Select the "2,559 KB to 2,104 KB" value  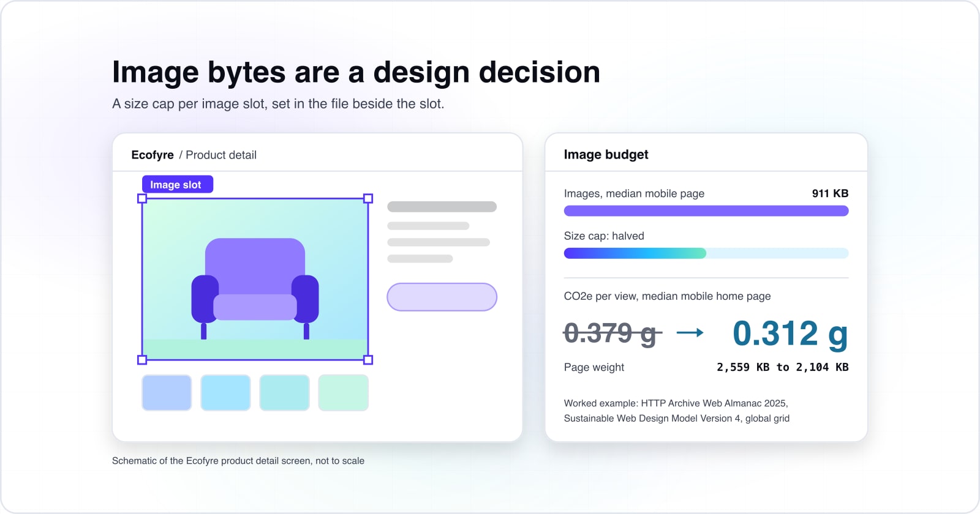(x=783, y=367)
